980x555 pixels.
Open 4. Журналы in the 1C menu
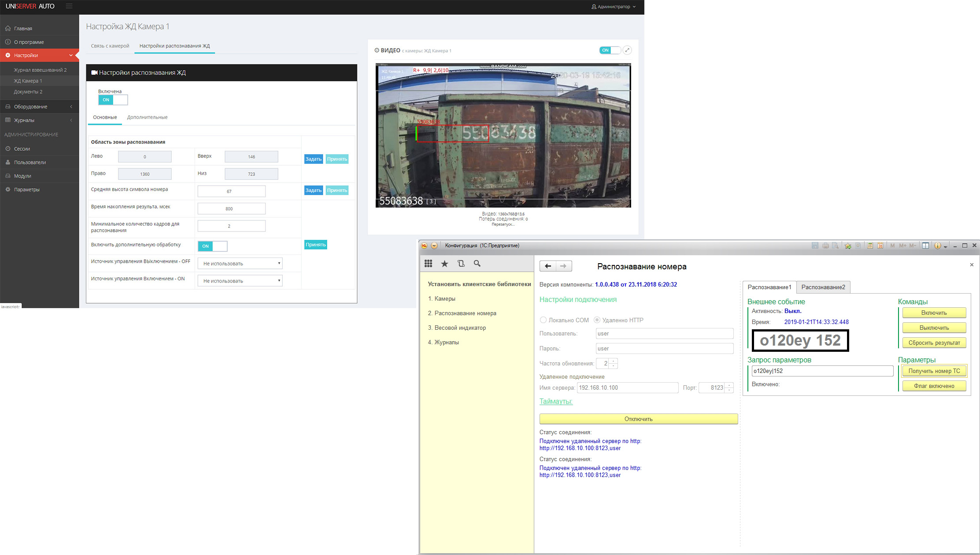click(x=443, y=342)
